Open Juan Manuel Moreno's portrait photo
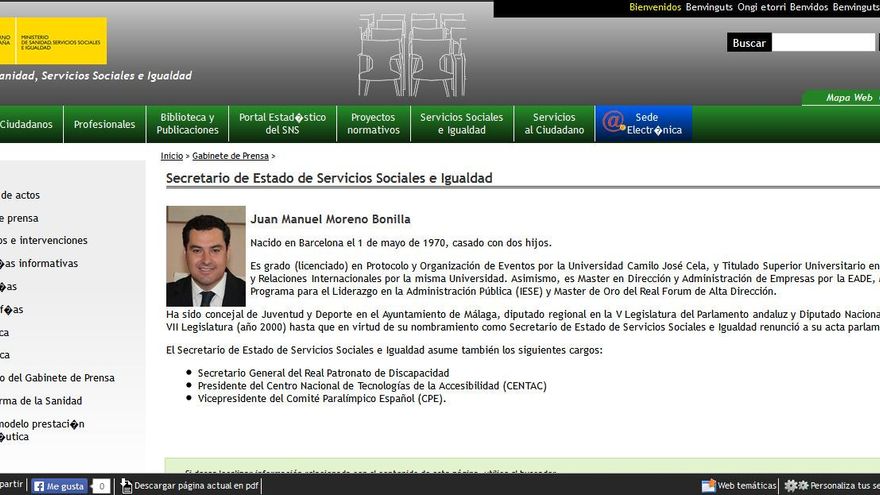This screenshot has height=495, width=880. [x=205, y=256]
